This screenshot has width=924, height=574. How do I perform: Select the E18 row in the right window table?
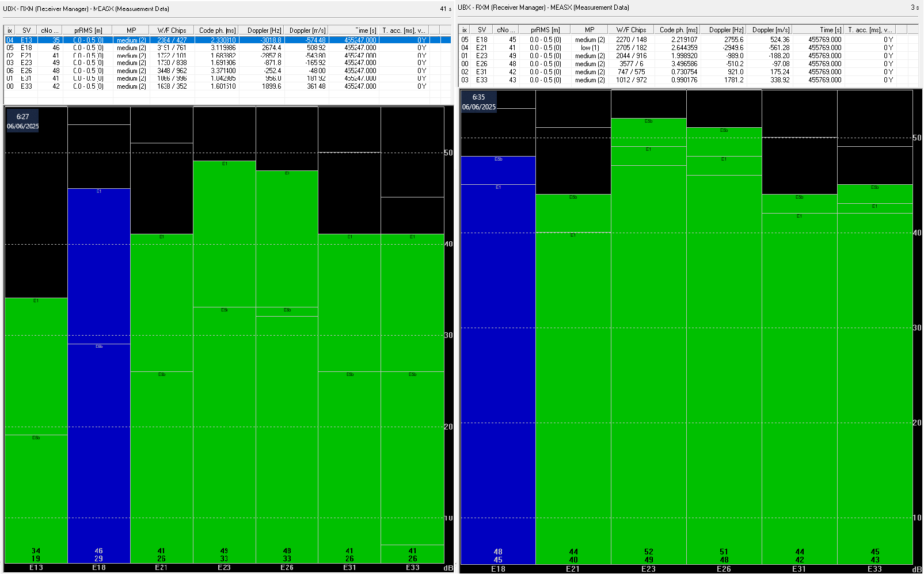(x=688, y=40)
